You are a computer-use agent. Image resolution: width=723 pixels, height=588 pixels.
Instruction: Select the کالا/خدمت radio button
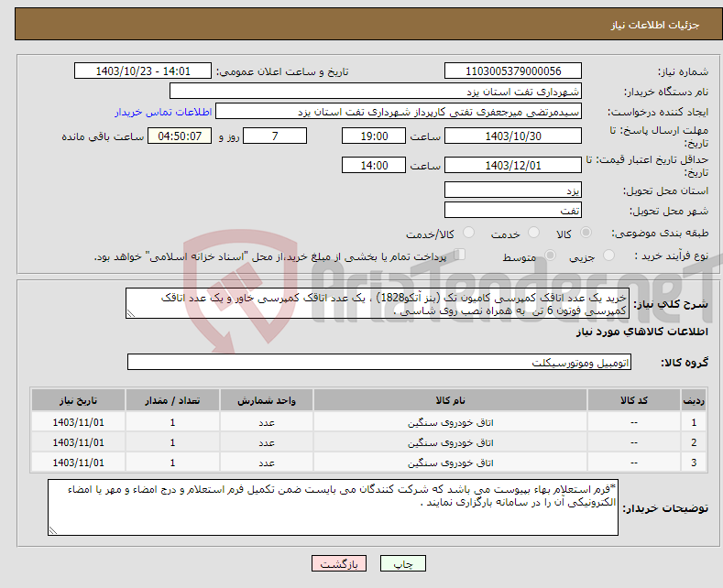[468, 233]
